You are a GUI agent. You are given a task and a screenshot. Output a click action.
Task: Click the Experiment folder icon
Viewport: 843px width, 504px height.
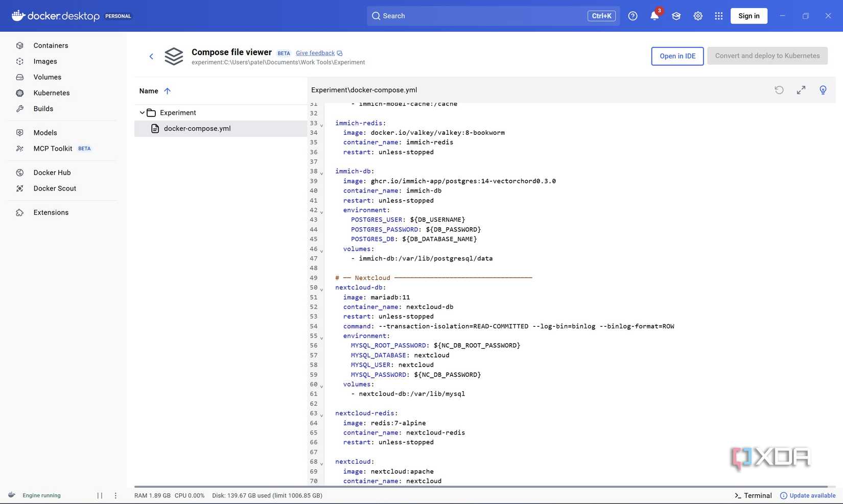tap(151, 113)
